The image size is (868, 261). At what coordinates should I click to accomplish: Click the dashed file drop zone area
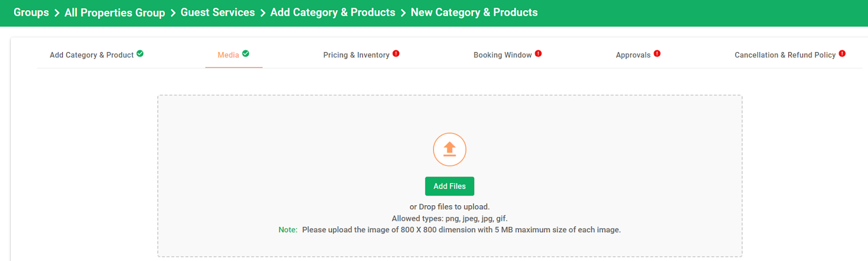[450, 176]
